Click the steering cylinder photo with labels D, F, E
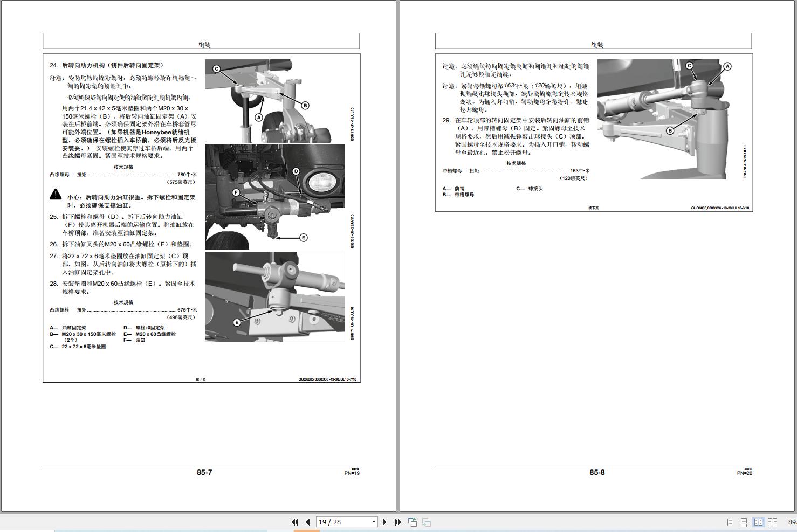The image size is (797, 532). (275, 197)
